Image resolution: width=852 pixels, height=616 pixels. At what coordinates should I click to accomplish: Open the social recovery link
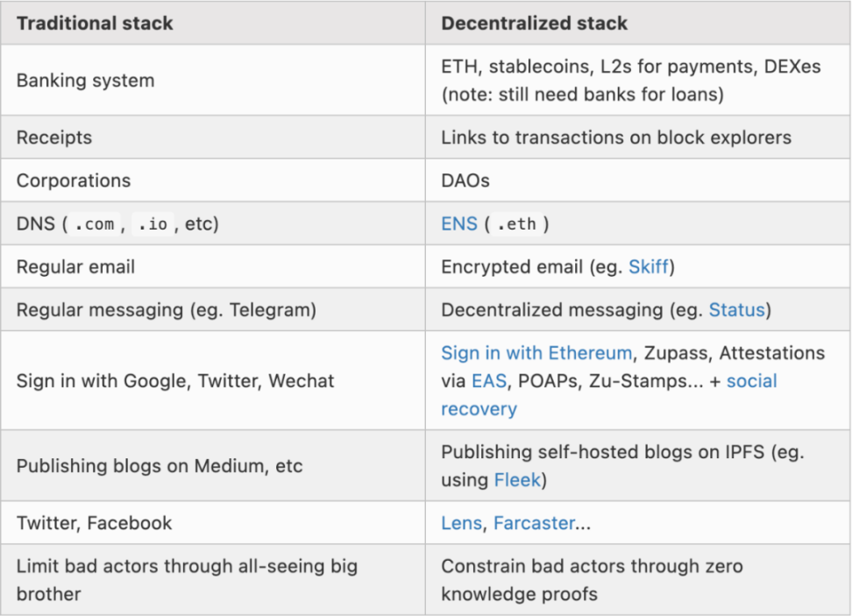click(751, 381)
